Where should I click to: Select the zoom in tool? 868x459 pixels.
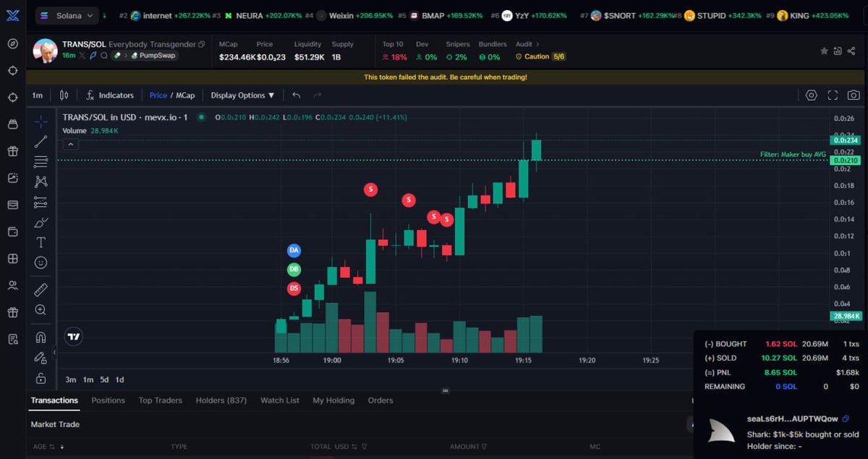[41, 310]
